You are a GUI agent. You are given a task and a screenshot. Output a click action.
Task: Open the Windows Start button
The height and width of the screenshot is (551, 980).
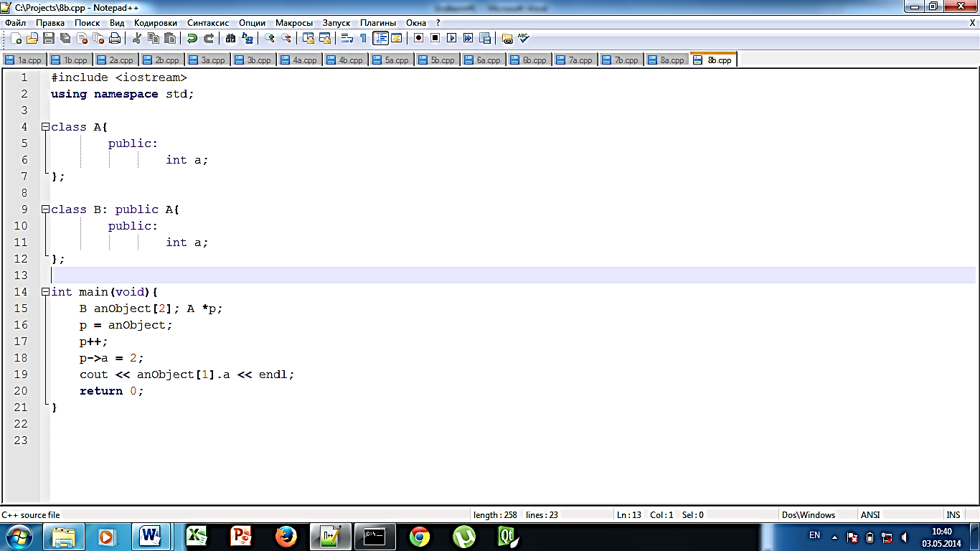[19, 537]
